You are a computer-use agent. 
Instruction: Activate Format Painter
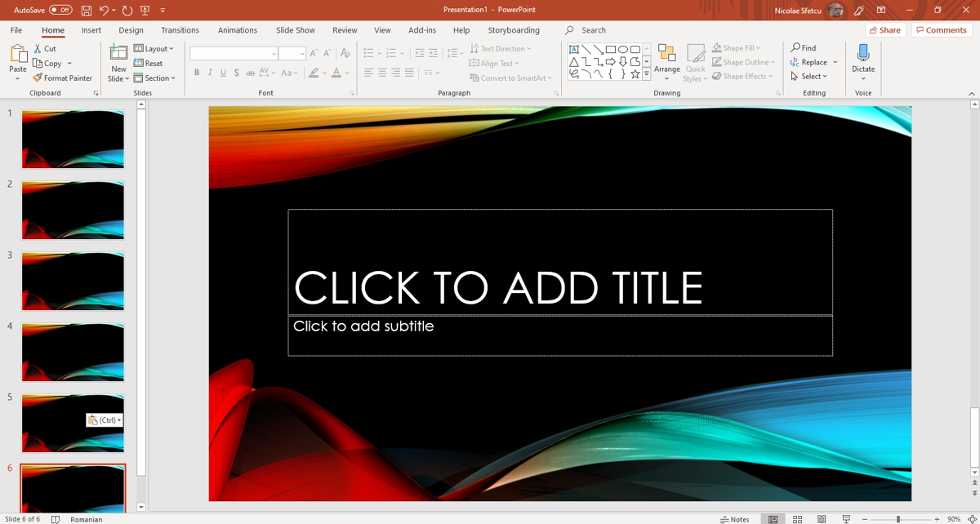(x=62, y=78)
